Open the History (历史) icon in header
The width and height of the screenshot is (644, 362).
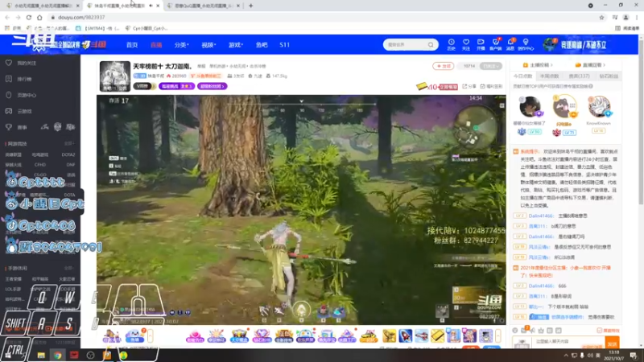451,43
